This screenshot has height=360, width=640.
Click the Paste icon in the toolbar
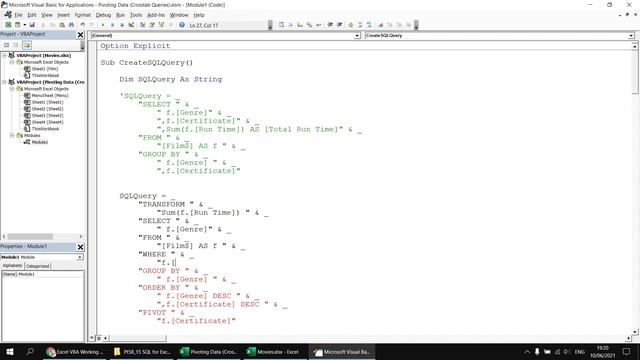[x=62, y=25]
